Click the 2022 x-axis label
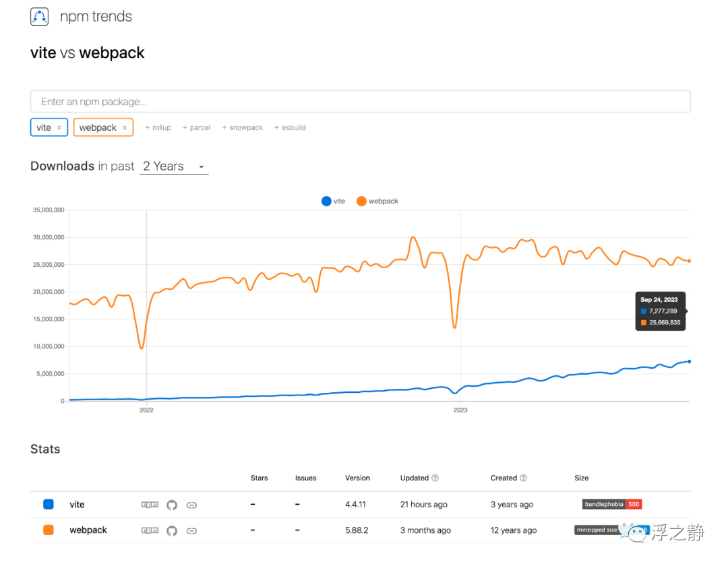The height and width of the screenshot is (564, 728). click(x=147, y=410)
